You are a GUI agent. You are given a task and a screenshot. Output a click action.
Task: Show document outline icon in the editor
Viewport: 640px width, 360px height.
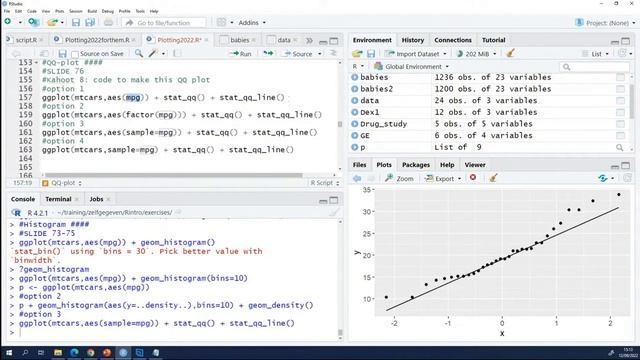(333, 53)
